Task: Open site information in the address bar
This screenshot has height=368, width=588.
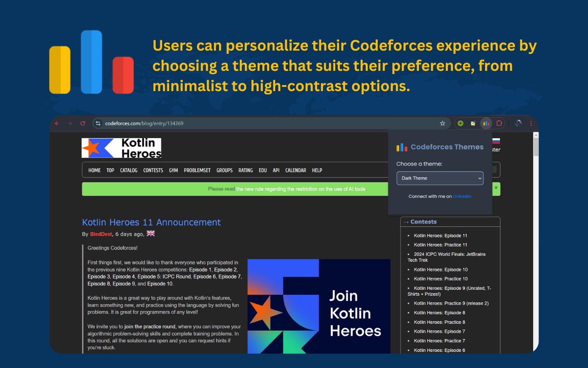Action: tap(98, 123)
